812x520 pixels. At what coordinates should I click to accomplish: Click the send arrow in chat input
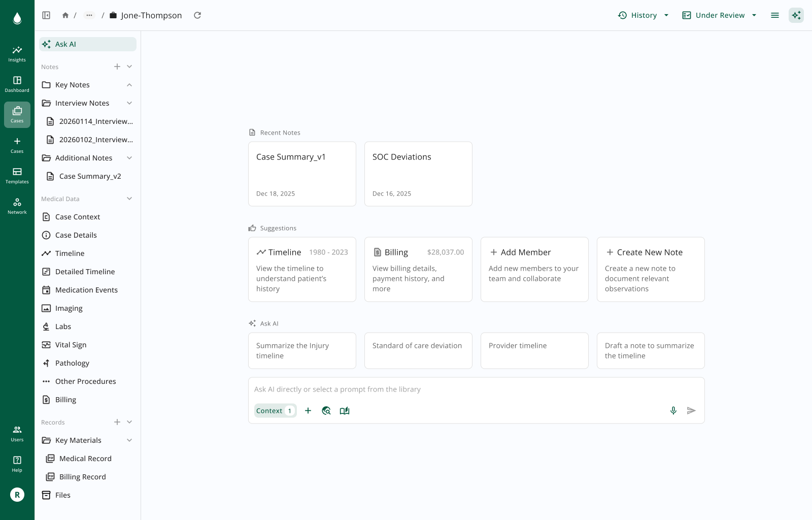(691, 410)
